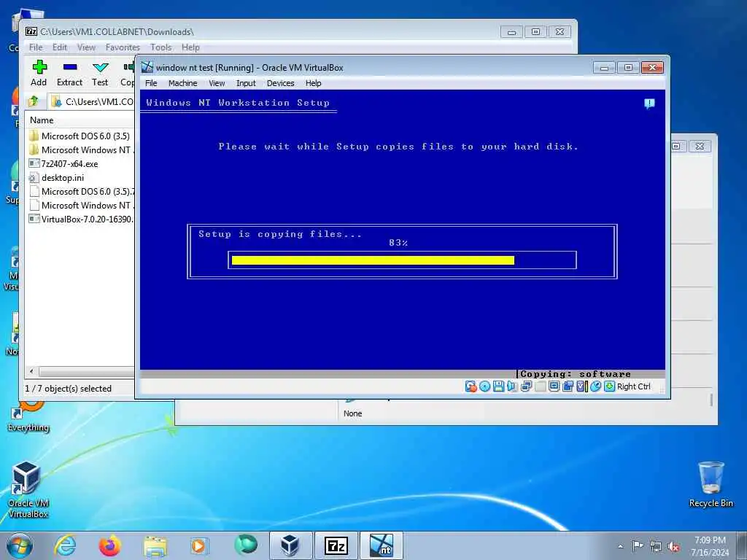Click the Extract button in 7-Zip toolbar
The image size is (747, 560).
coord(69,74)
